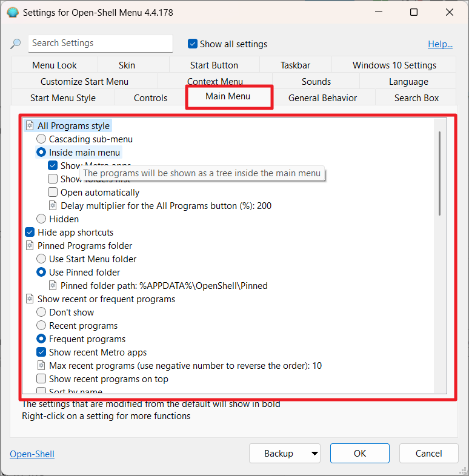The image size is (469, 476).
Task: Click the OK button
Action: [360, 453]
